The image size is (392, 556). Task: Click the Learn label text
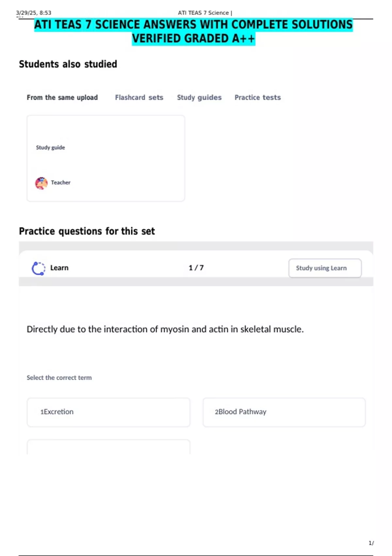point(59,268)
